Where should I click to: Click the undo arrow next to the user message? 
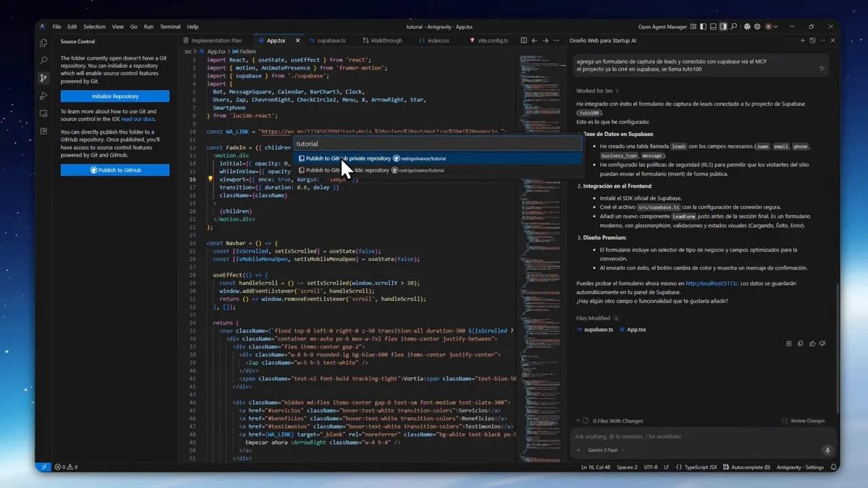(823, 68)
